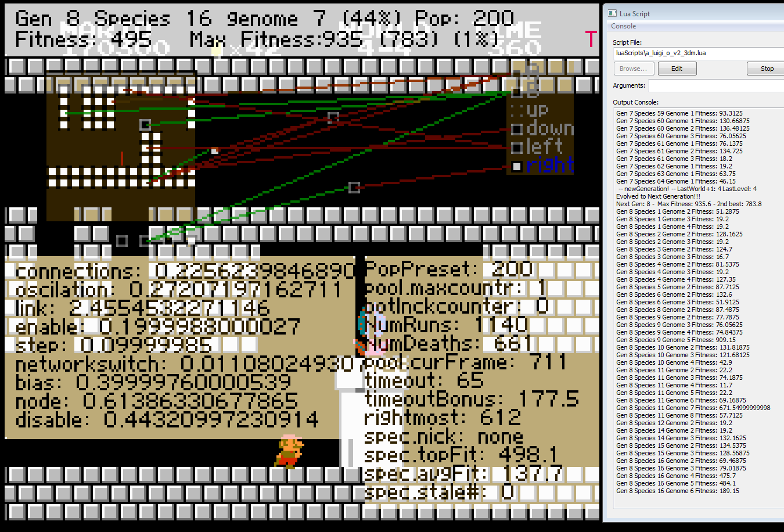Toggle the lit 'right' output node box
This screenshot has width=784, height=532.
tap(516, 167)
